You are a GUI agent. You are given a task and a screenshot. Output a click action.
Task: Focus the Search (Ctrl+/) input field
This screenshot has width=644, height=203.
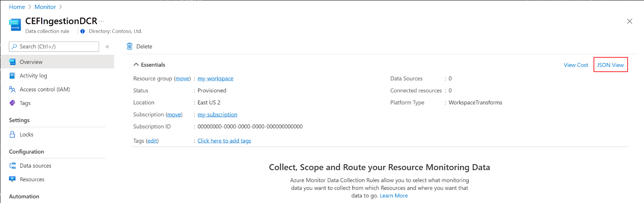pyautogui.click(x=58, y=47)
